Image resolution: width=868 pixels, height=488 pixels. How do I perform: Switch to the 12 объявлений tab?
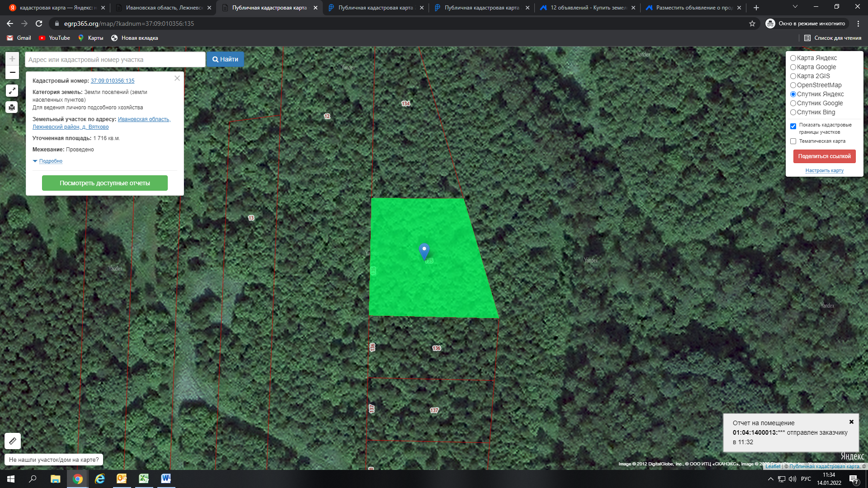pos(588,8)
